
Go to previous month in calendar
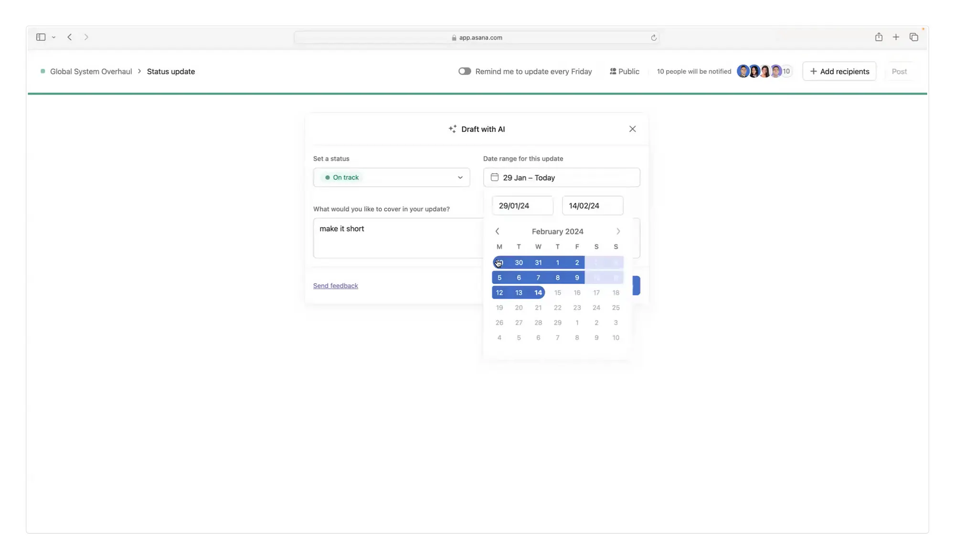click(497, 231)
